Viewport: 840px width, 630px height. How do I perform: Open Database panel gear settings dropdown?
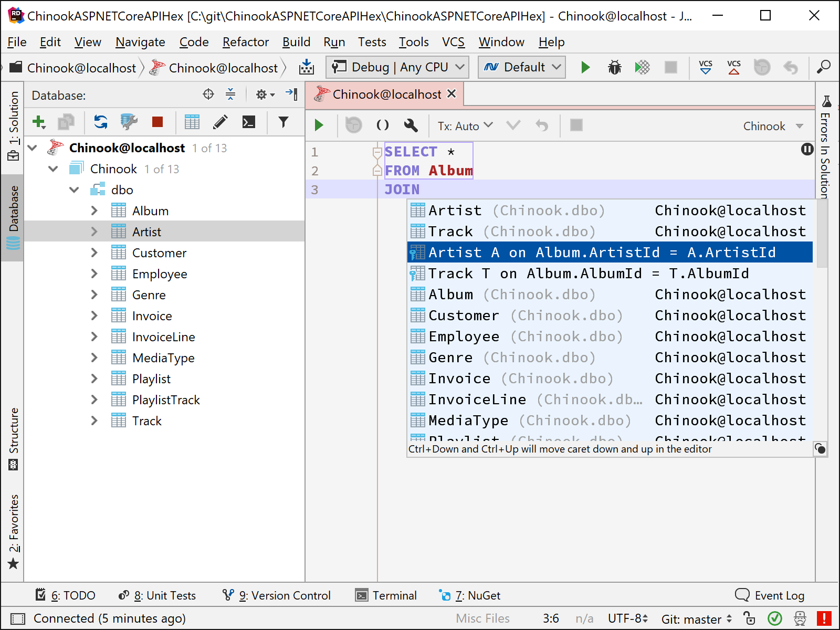[x=265, y=94]
